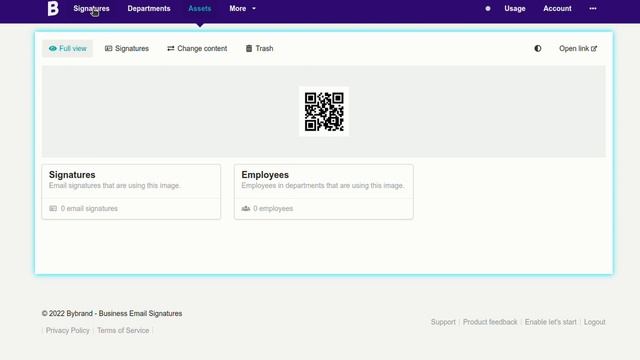Click the Logout link in the footer

tap(595, 322)
